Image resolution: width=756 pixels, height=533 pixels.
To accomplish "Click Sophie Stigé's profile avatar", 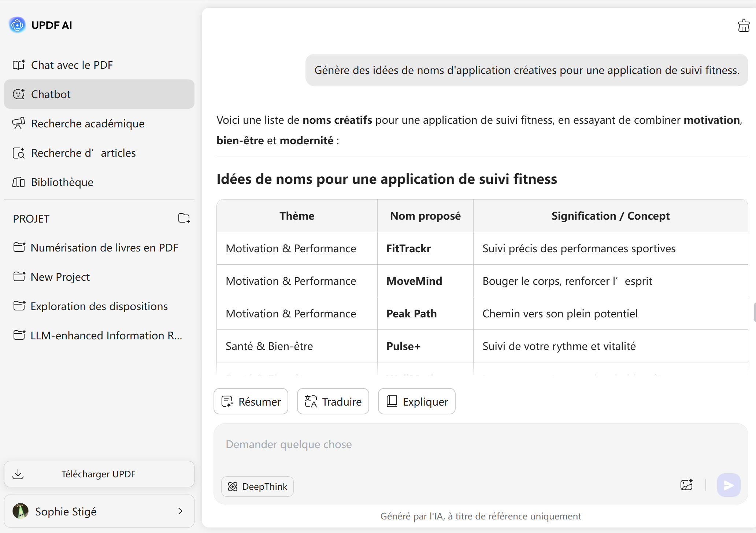I will pos(21,511).
